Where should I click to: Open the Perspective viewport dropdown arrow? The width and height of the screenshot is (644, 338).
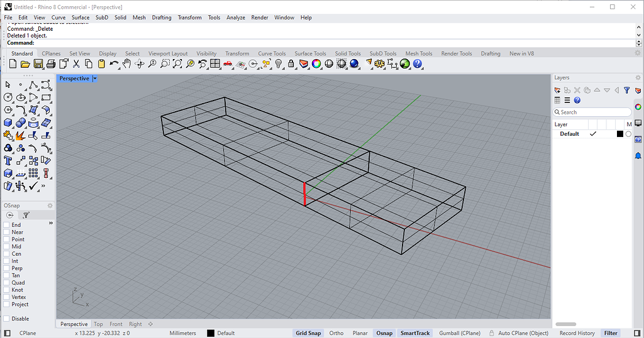(95, 79)
